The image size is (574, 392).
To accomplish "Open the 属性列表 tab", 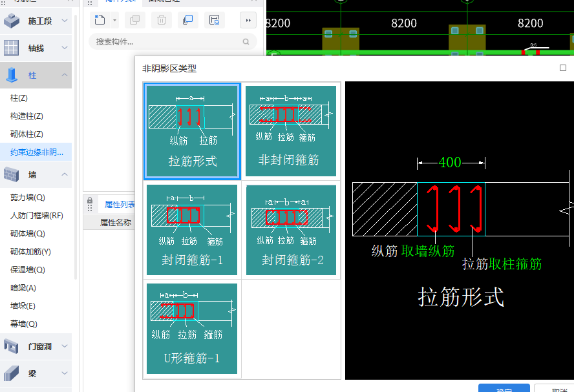I will (120, 205).
